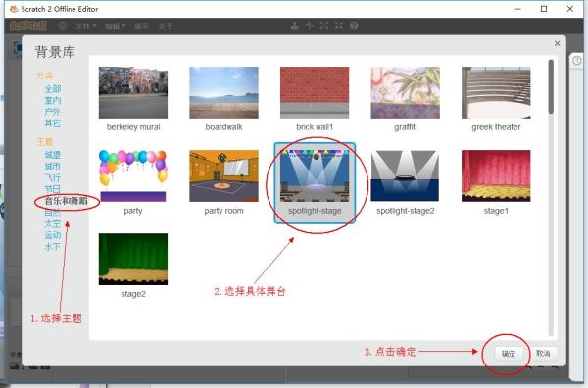Select the scissors delete tool icon
588x388 pixels.
pyautogui.click(x=309, y=25)
